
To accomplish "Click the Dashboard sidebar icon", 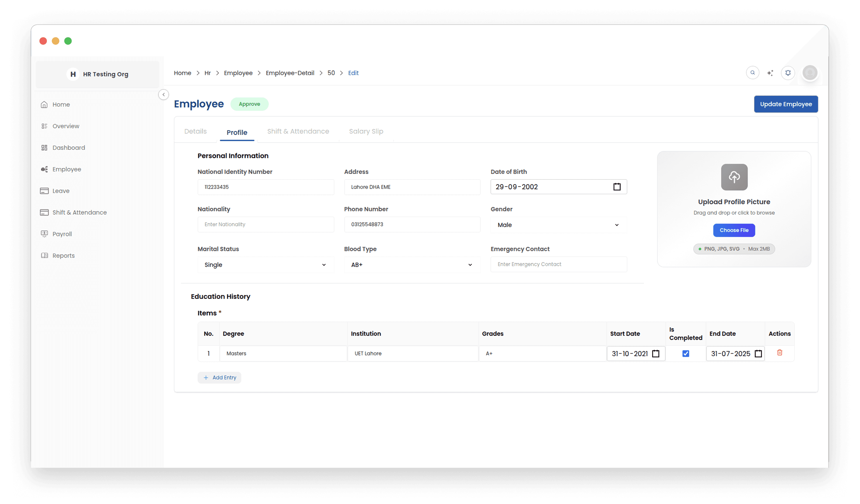I will click(x=45, y=147).
